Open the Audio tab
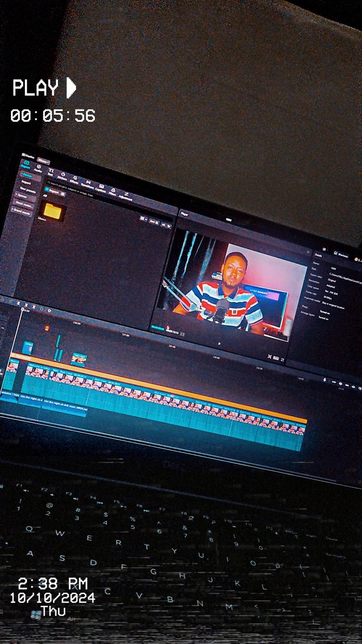The width and height of the screenshot is (362, 644). (38, 168)
